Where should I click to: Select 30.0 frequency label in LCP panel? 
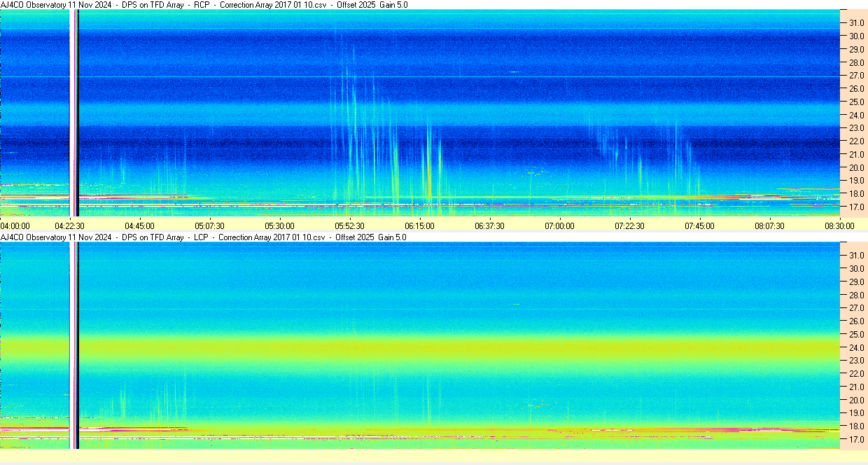tap(857, 268)
